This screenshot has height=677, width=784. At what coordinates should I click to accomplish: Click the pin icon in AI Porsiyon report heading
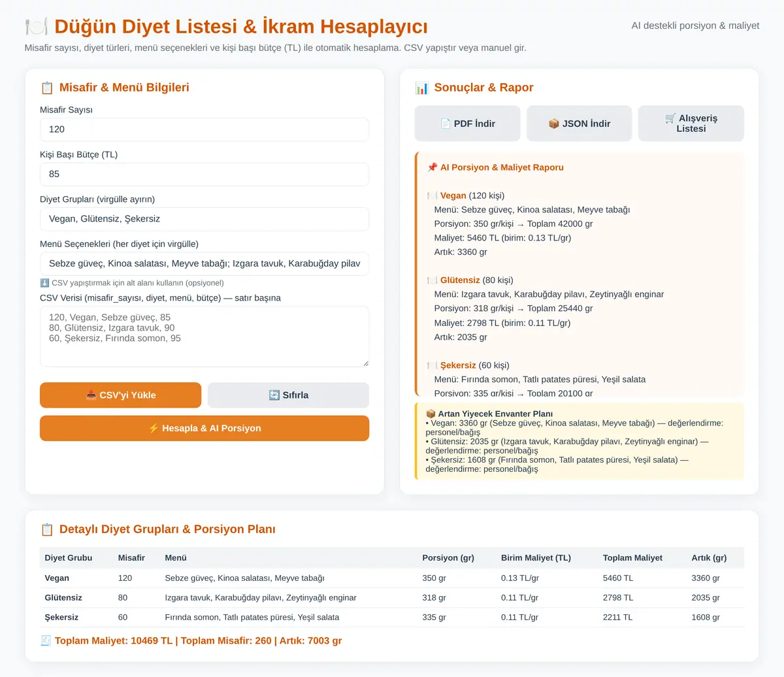pos(432,167)
